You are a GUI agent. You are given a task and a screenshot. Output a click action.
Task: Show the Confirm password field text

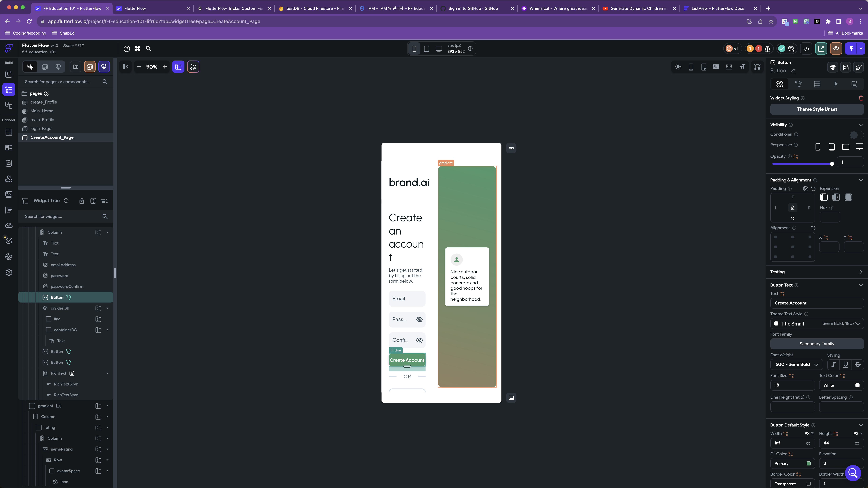click(419, 340)
